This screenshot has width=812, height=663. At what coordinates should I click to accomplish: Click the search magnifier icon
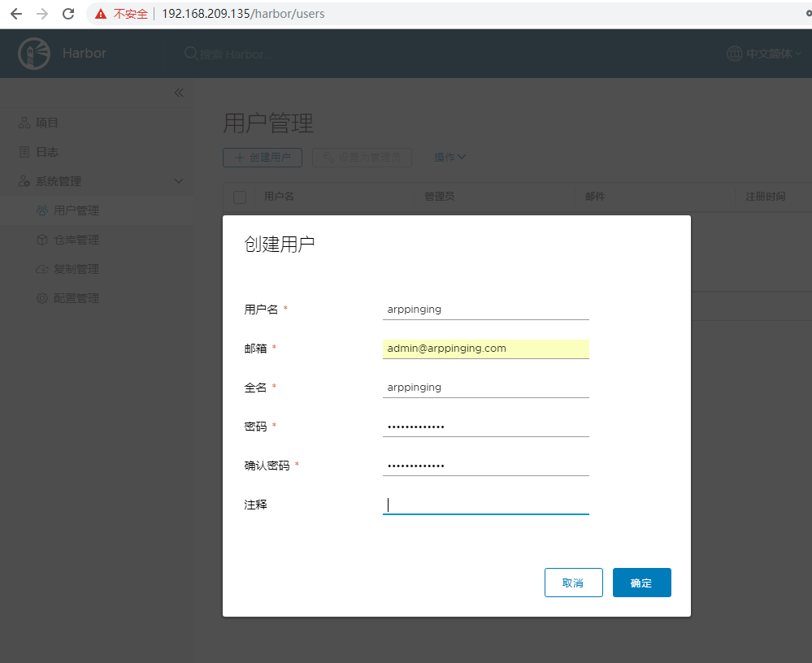point(191,54)
